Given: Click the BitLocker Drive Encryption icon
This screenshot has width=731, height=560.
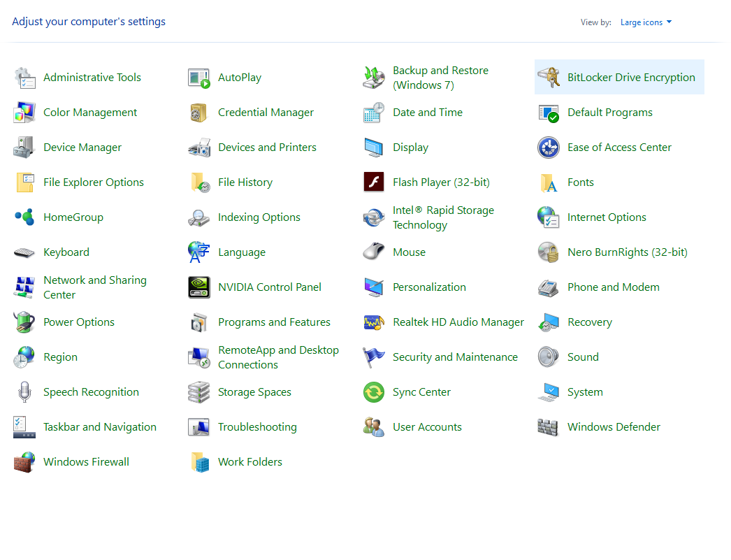Looking at the screenshot, I should pyautogui.click(x=549, y=78).
